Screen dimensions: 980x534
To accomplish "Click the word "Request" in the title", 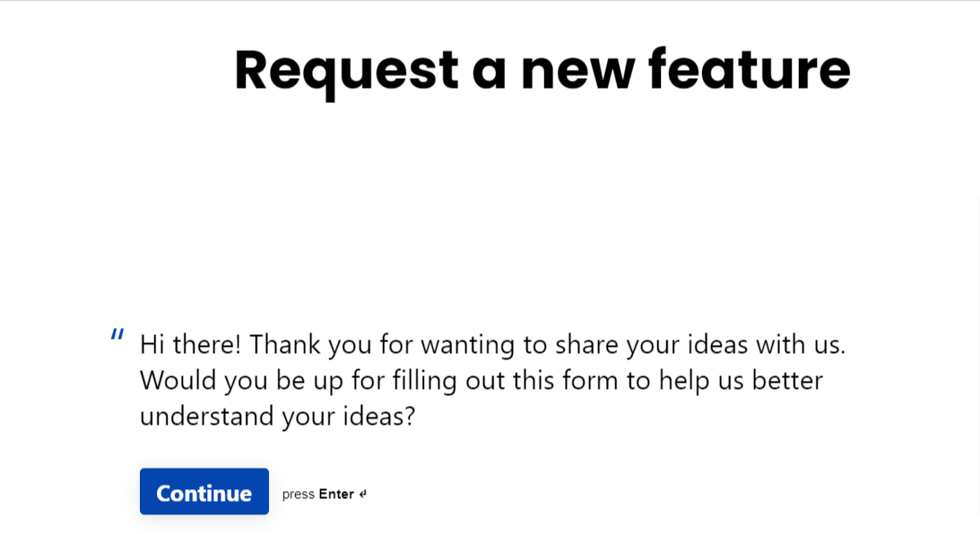I will 347,70.
